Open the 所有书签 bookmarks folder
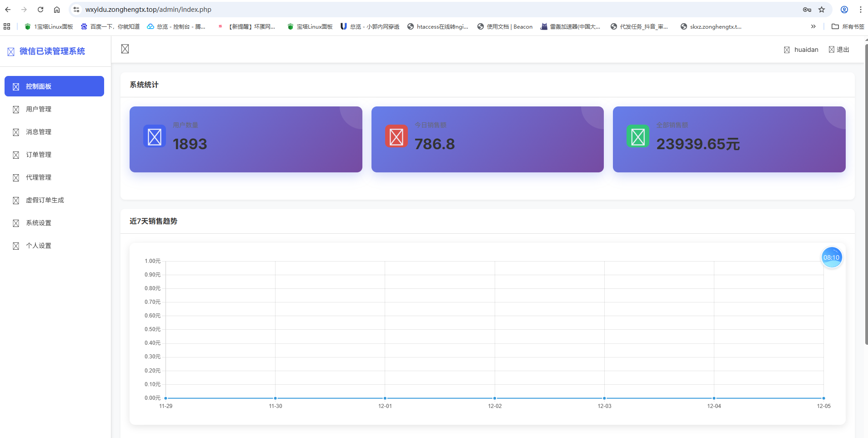The image size is (868, 438). coord(848,26)
